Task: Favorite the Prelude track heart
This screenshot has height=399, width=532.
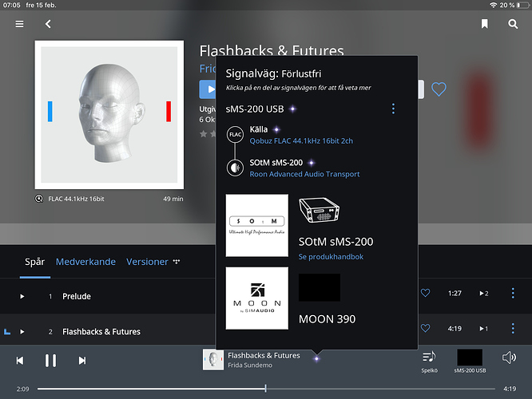Action: pos(425,293)
